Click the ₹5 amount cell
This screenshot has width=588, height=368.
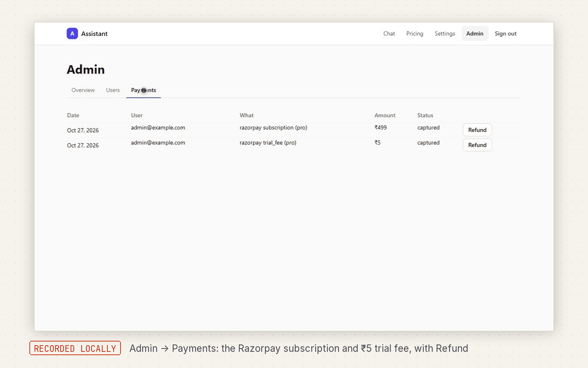[x=377, y=143]
